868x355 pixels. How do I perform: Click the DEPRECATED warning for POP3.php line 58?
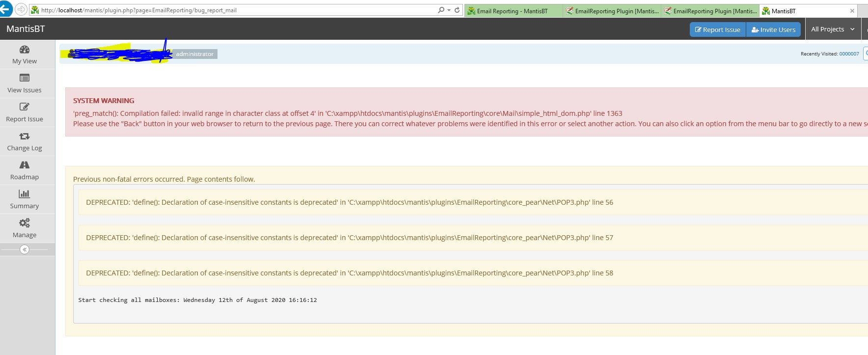tap(350, 273)
